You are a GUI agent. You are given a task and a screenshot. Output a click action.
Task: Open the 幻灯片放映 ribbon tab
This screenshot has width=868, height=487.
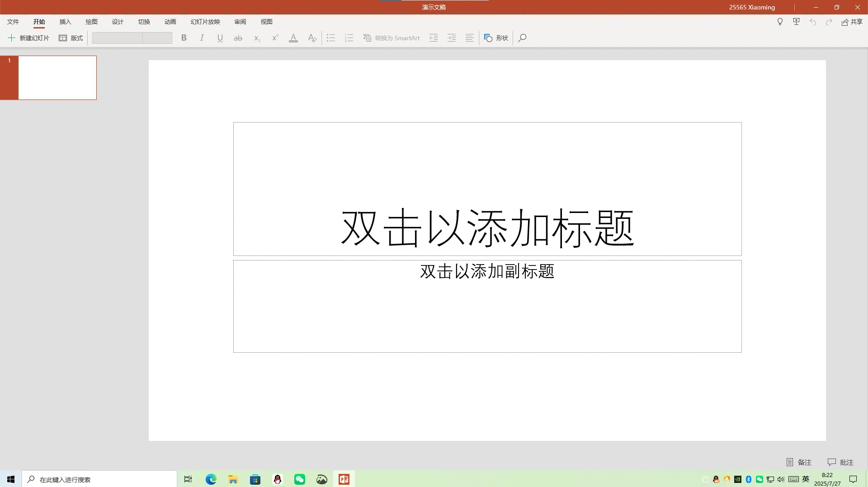(205, 22)
